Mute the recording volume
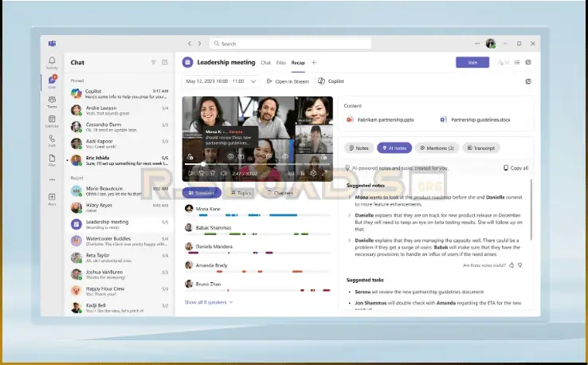Screen dimensions: 588x365 pos(224,173)
